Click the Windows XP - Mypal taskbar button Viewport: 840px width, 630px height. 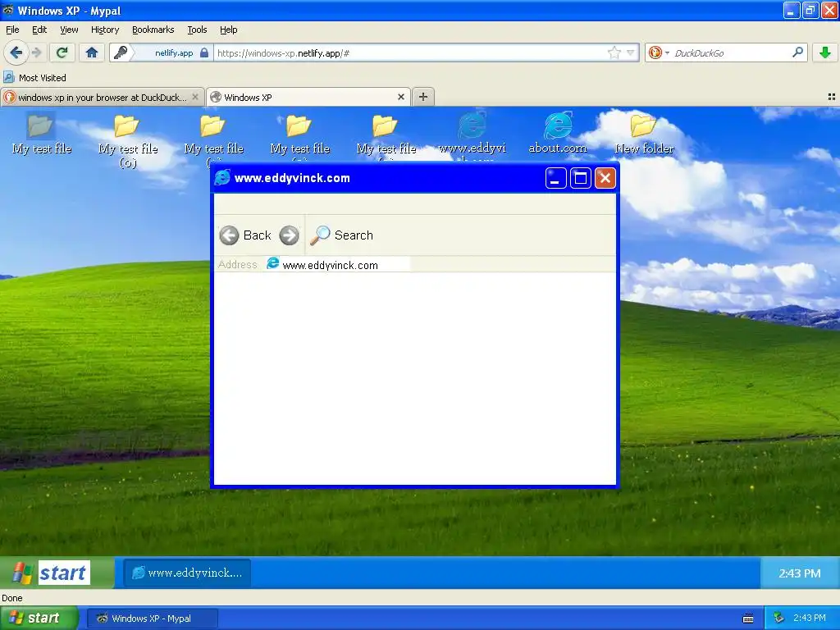pos(152,619)
